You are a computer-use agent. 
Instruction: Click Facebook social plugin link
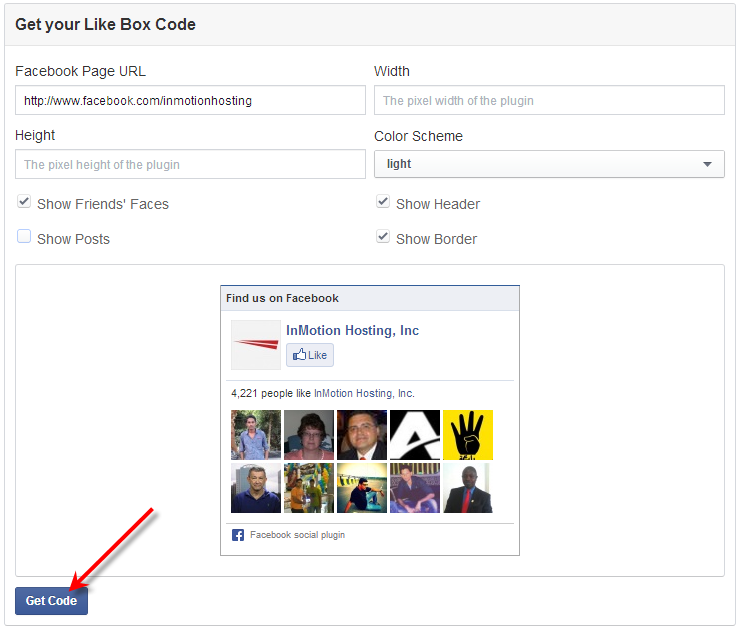pyautogui.click(x=297, y=535)
